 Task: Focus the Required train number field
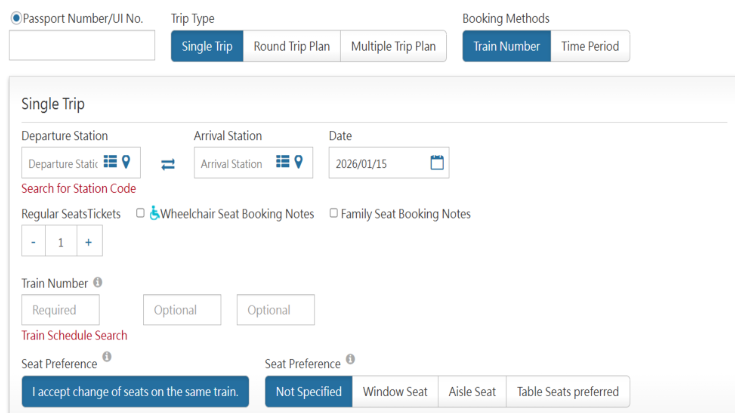point(60,310)
